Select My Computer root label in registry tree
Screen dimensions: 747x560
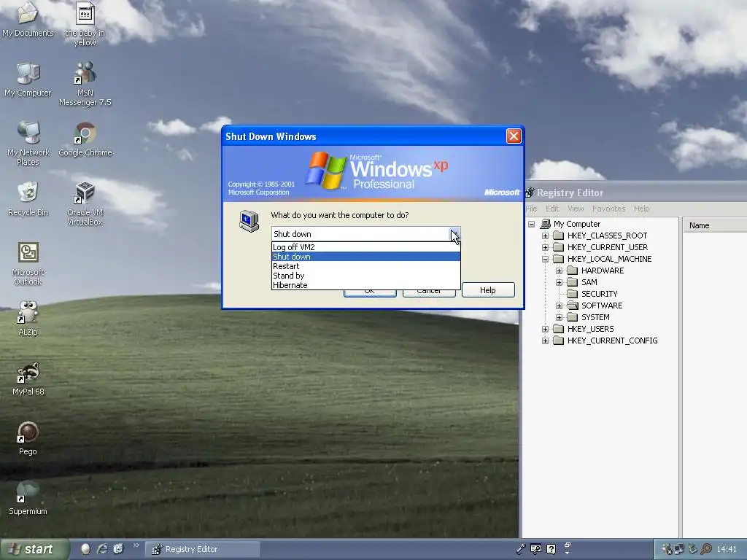(577, 224)
